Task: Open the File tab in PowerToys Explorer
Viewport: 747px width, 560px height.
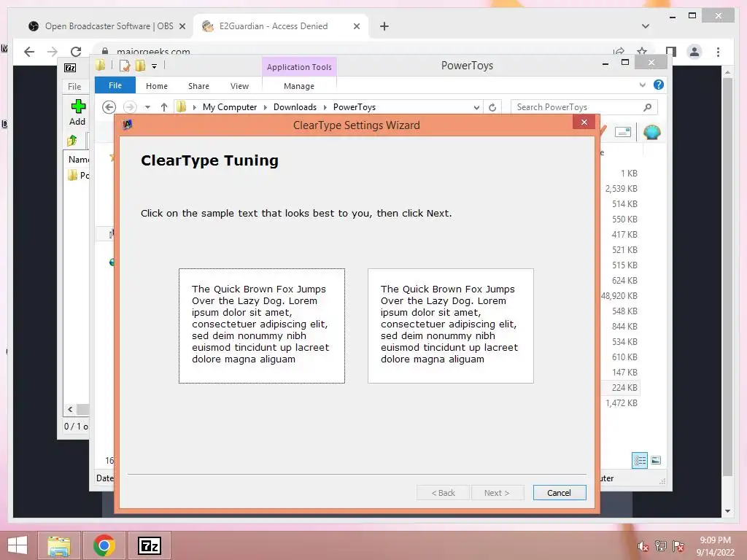Action: [x=115, y=86]
